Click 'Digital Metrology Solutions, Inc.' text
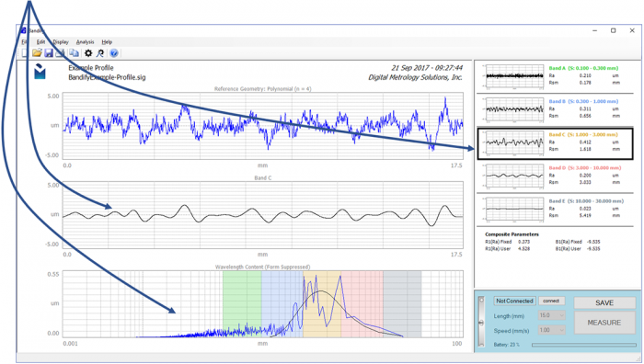644x364 pixels. (x=415, y=77)
